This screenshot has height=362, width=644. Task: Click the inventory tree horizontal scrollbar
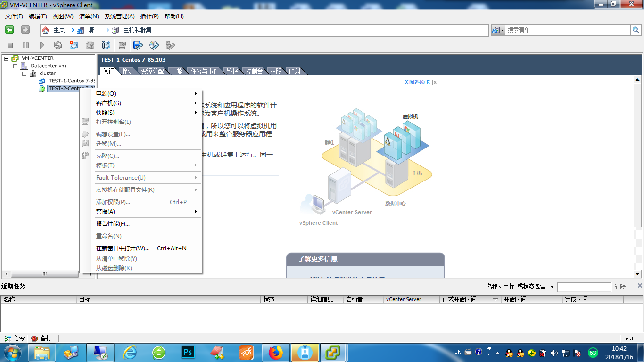tap(45, 274)
